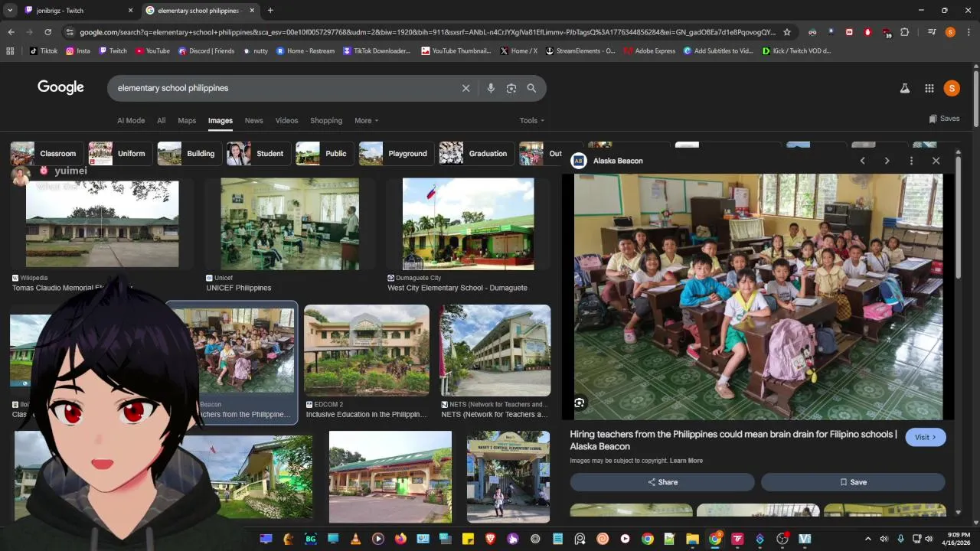Open Adobe Express bookmark
The height and width of the screenshot is (551, 980).
(649, 51)
